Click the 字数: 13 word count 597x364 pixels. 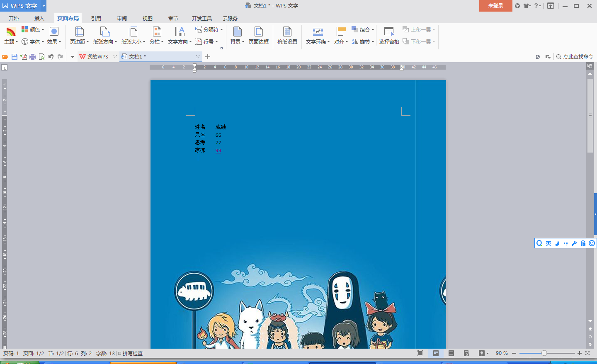pos(105,354)
